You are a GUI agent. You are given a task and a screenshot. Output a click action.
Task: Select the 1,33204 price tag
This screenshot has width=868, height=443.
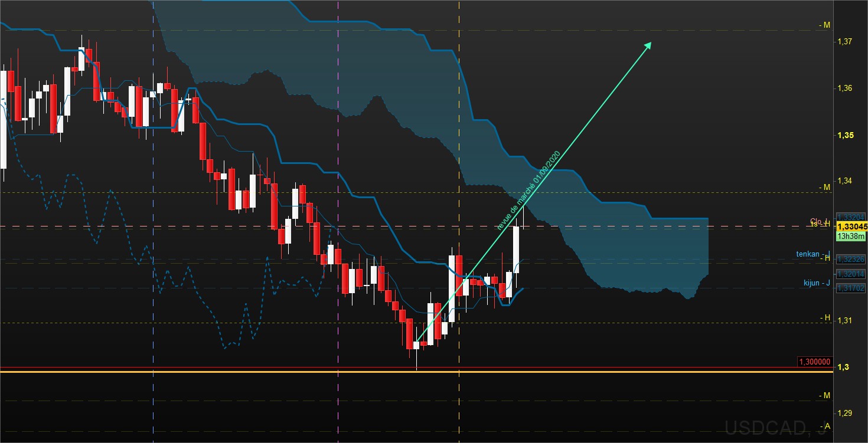pos(851,216)
